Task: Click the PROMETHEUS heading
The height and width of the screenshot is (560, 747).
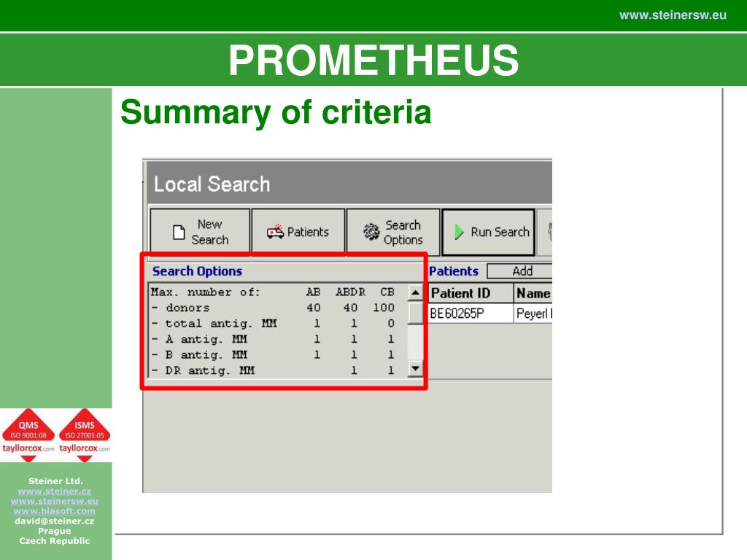Action: tap(373, 60)
